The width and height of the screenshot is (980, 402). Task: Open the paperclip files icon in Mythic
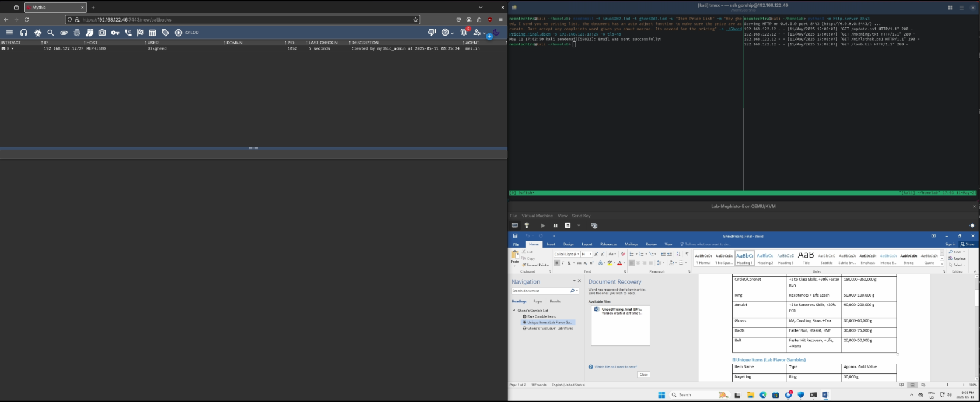(x=64, y=33)
